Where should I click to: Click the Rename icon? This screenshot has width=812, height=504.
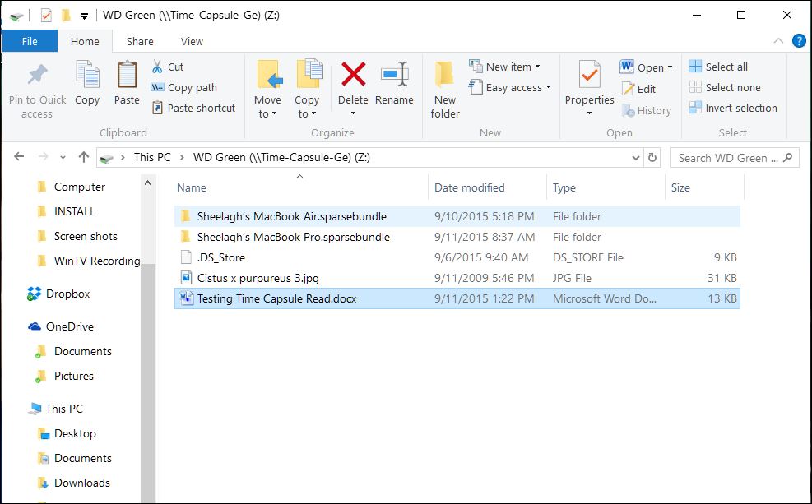pyautogui.click(x=395, y=75)
